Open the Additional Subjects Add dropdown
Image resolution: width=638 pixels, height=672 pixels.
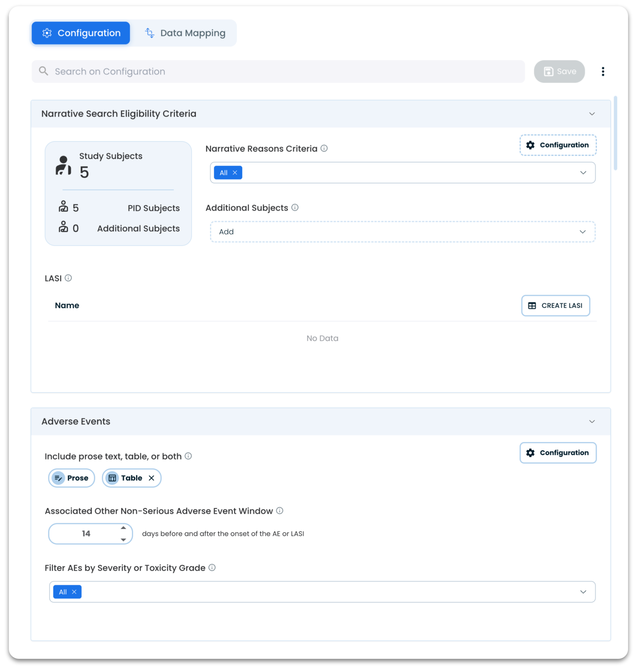[x=402, y=232]
